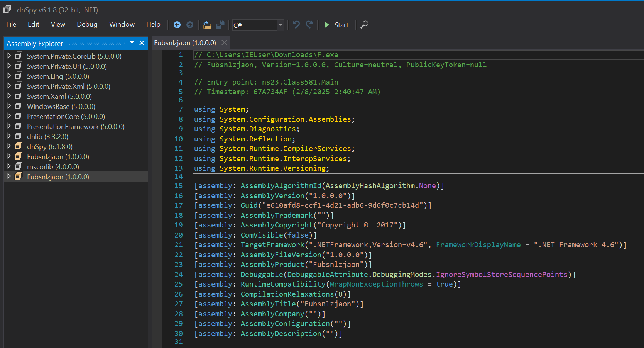Open the Debug menu

pos(87,24)
